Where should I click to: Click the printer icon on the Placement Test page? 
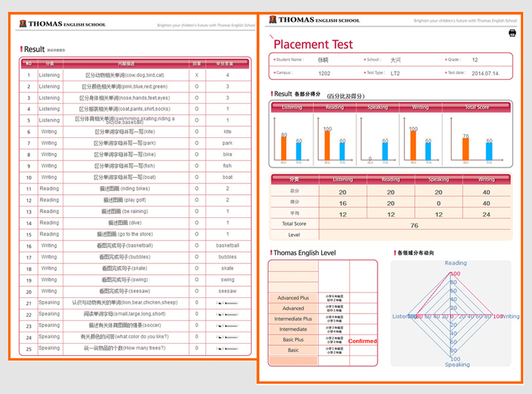pyautogui.click(x=513, y=33)
